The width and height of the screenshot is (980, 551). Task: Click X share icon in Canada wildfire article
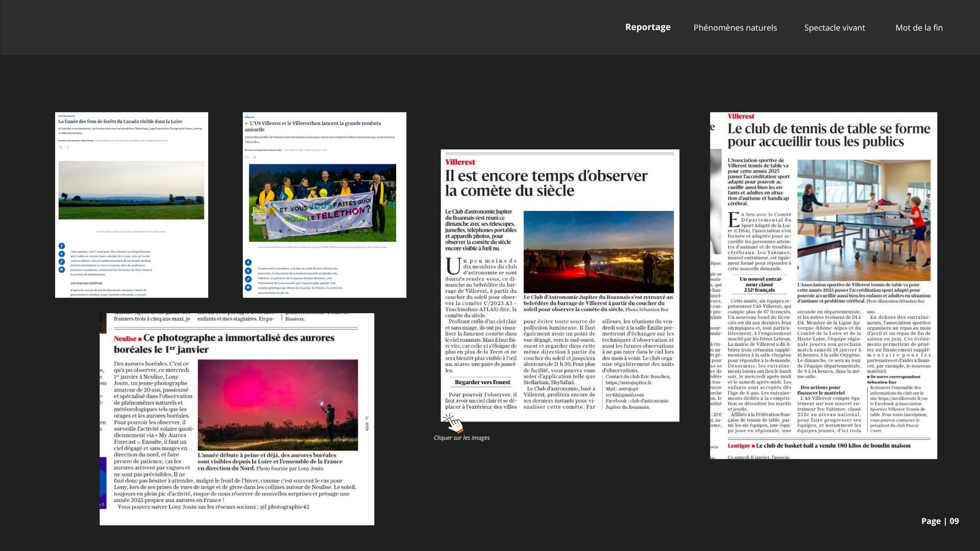(x=62, y=254)
